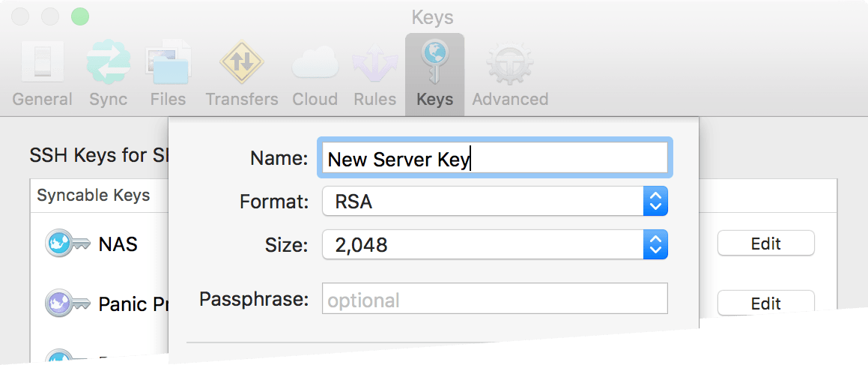Open the Advanced gear preferences
Viewport: 868px width, 365px height.
509,73
